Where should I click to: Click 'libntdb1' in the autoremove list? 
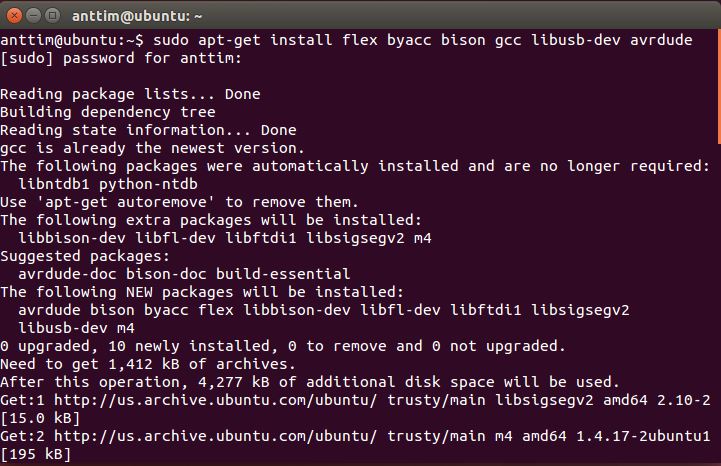54,184
